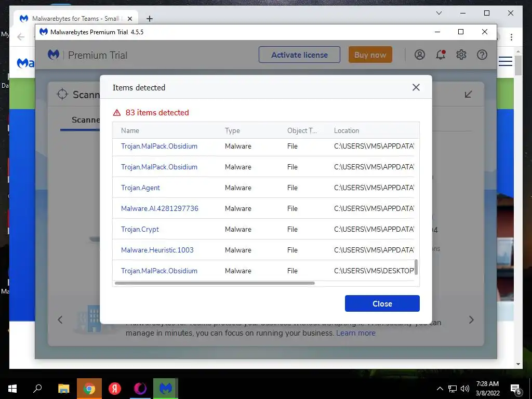Viewport: 532px width, 399px height.
Task: Minimize the Malwarebytes Premium Trial window
Action: click(437, 32)
